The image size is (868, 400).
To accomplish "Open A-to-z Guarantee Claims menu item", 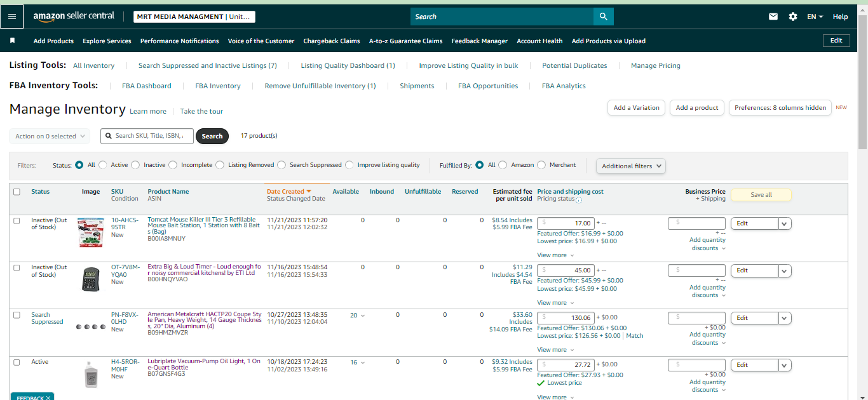I will coord(405,41).
